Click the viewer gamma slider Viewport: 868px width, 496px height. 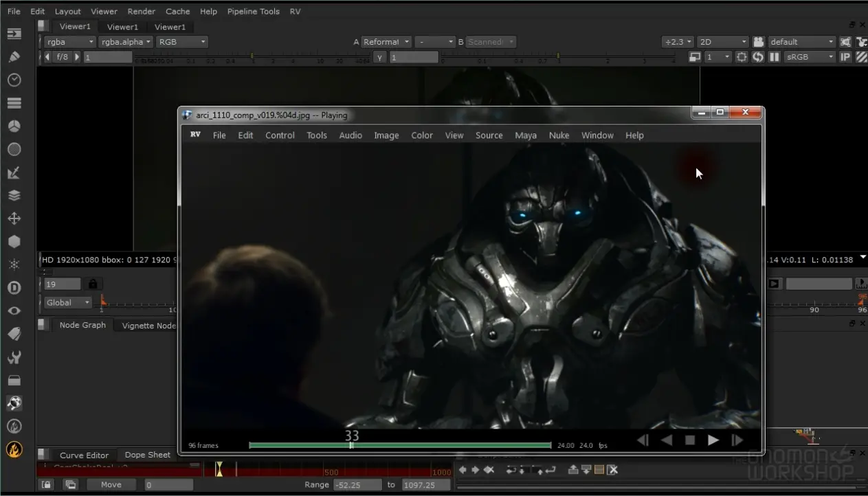coord(558,58)
